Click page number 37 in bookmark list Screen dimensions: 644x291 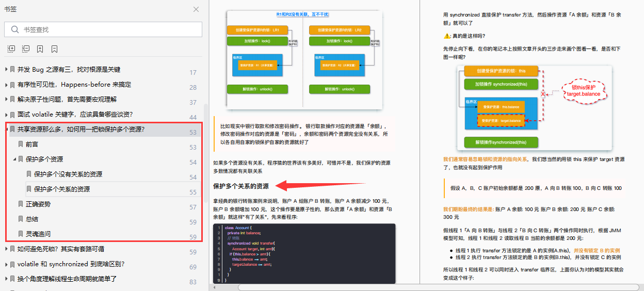193,103
